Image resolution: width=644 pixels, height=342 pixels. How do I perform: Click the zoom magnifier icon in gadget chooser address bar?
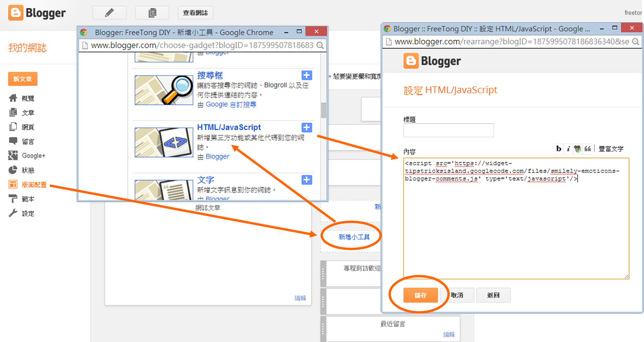[x=320, y=45]
